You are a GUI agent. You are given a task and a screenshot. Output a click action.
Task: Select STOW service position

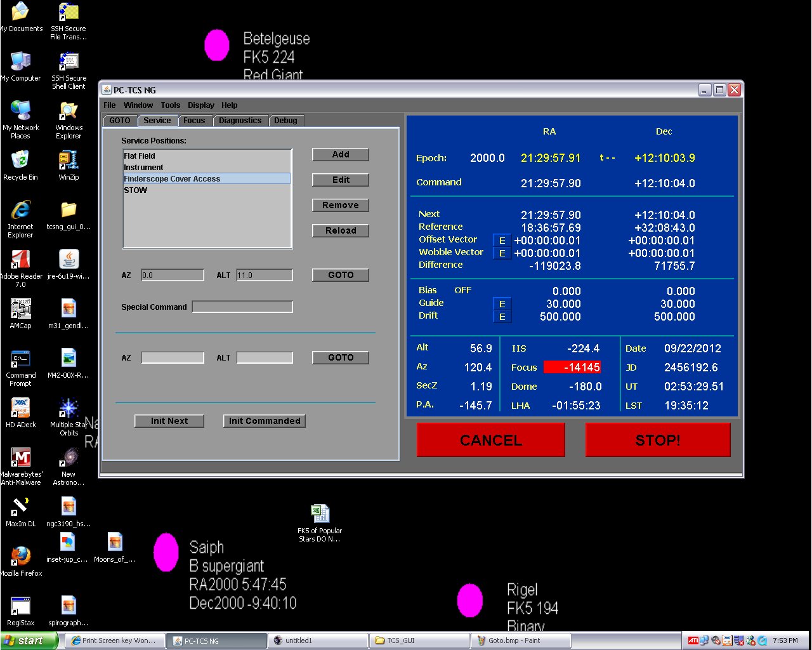tap(207, 190)
